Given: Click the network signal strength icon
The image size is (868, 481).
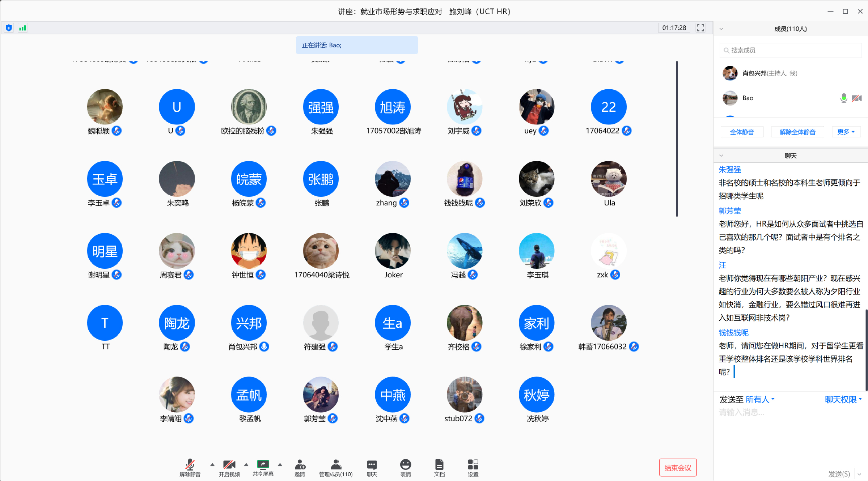Looking at the screenshot, I should (22, 28).
